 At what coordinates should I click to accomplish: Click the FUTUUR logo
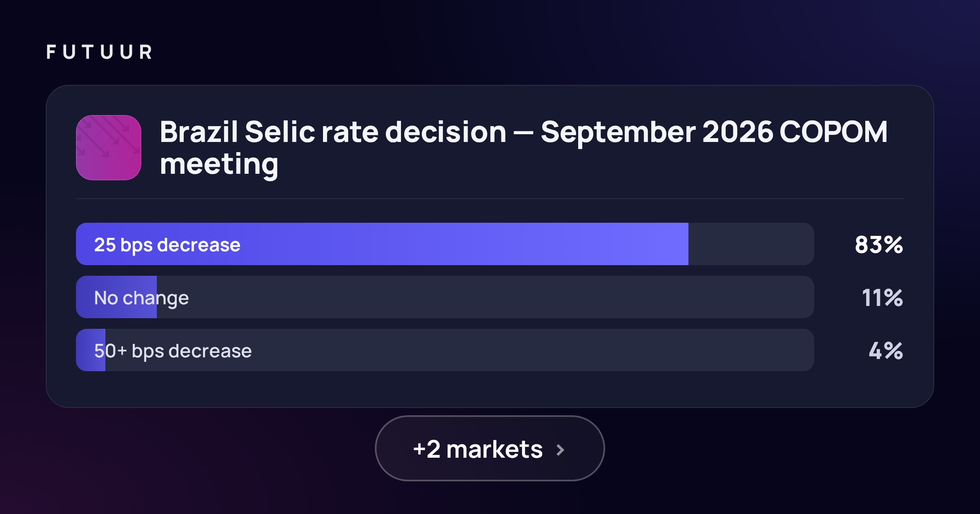tap(99, 52)
